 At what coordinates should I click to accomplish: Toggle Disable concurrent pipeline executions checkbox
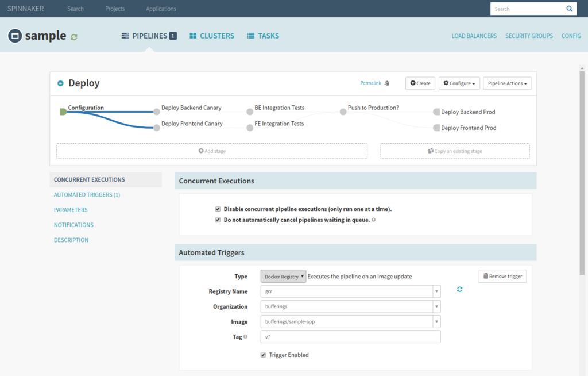[218, 209]
